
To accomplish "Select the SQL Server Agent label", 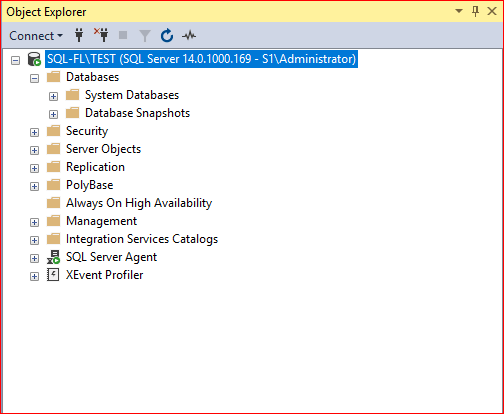I will click(111, 257).
